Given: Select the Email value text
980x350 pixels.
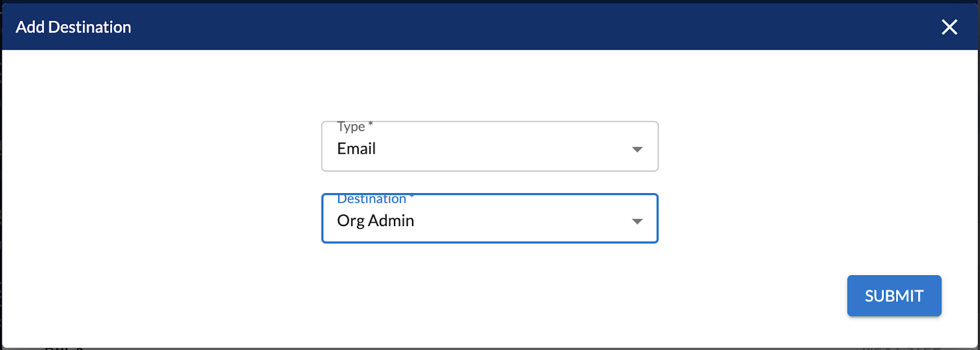Looking at the screenshot, I should [356, 149].
